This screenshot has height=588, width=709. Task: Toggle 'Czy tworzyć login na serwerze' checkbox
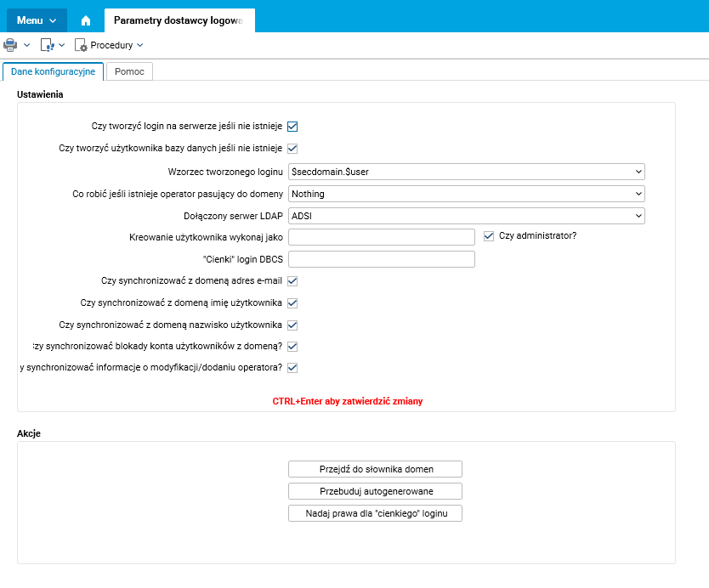(x=292, y=127)
